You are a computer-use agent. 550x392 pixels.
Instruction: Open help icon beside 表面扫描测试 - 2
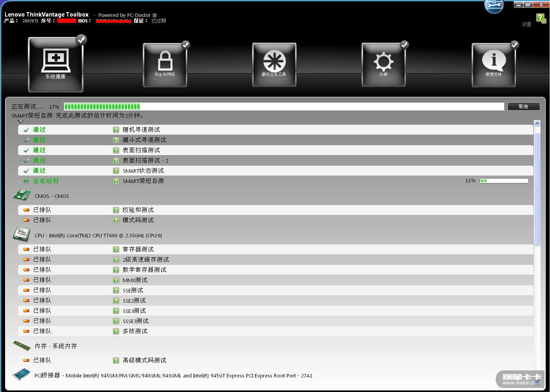point(116,161)
